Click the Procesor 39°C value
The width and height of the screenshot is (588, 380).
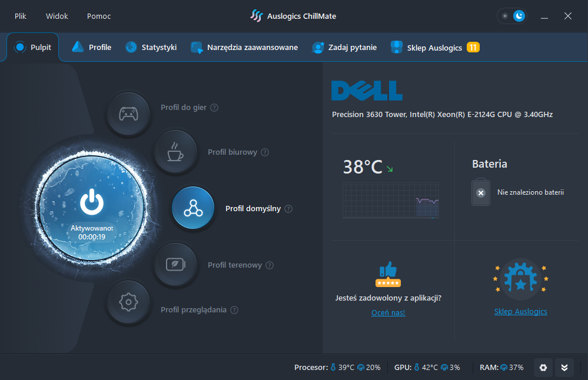346,368
